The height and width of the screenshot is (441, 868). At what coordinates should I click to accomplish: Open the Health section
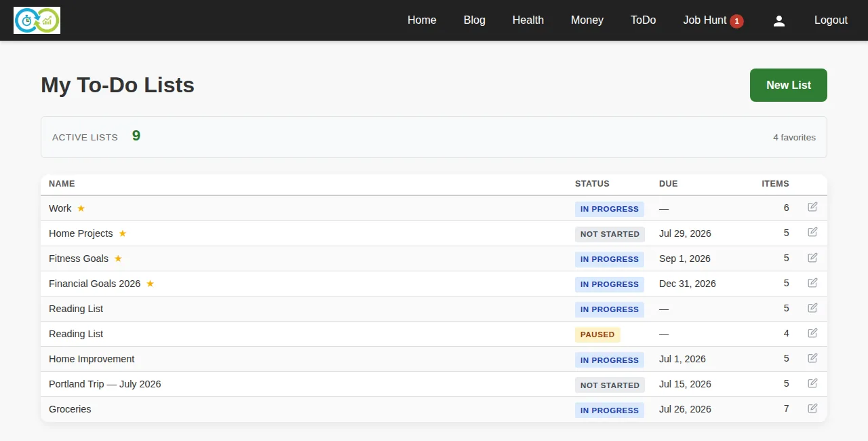(528, 20)
